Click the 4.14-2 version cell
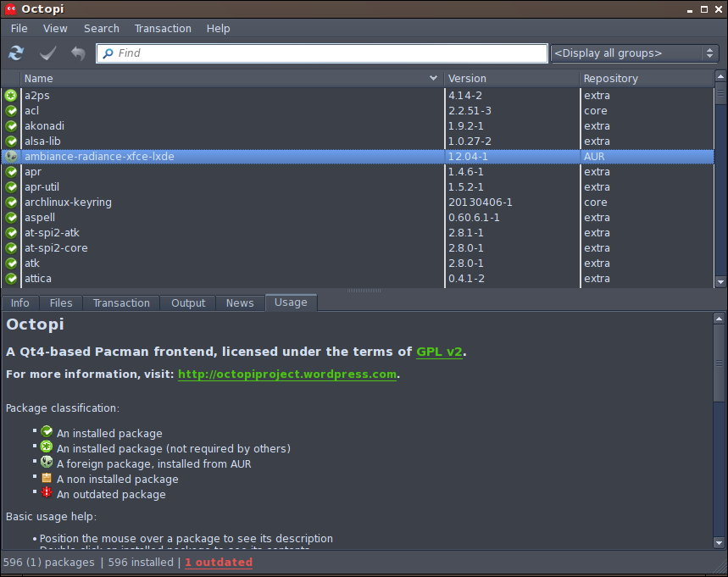Screen dimensions: 728x577 tap(465, 96)
